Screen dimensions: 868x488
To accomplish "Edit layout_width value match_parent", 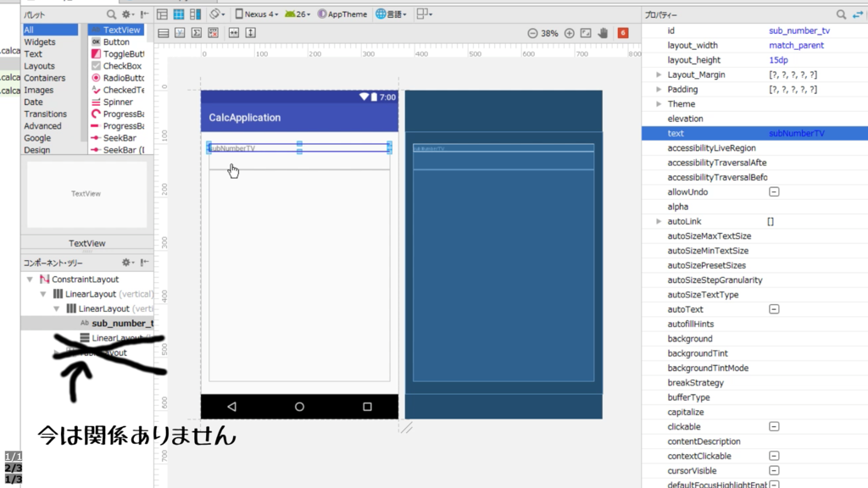I will [796, 46].
